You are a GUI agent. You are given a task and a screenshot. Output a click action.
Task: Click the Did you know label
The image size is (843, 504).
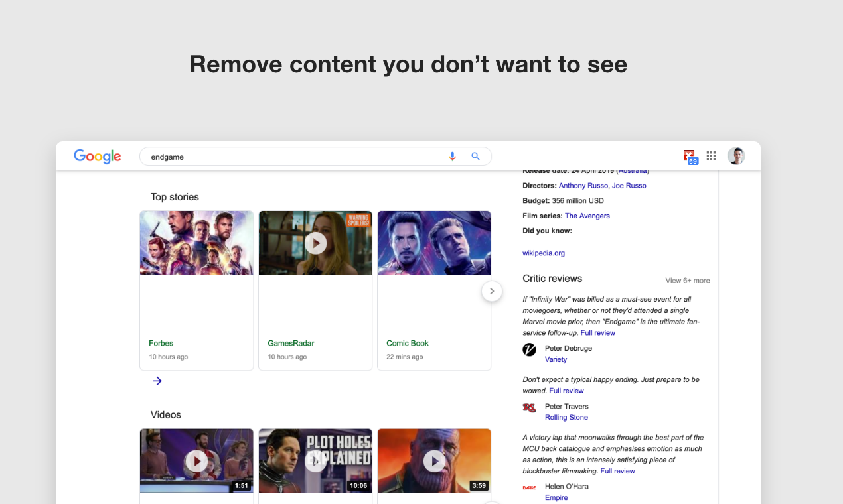click(547, 231)
